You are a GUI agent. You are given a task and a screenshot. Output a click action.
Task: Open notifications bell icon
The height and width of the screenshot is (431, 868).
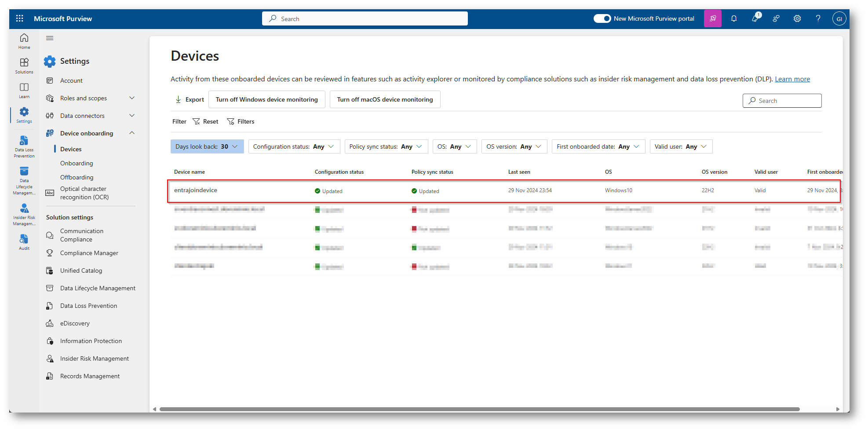point(733,18)
